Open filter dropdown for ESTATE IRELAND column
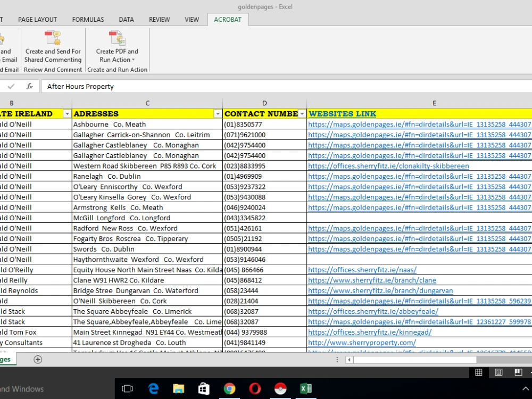Image resolution: width=532 pixels, height=399 pixels. (x=67, y=114)
